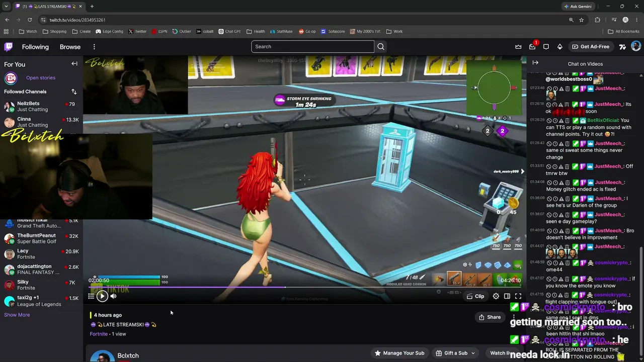Open the Twitch user avatar menu
Viewport: 644px width, 362px height.
[636, 47]
